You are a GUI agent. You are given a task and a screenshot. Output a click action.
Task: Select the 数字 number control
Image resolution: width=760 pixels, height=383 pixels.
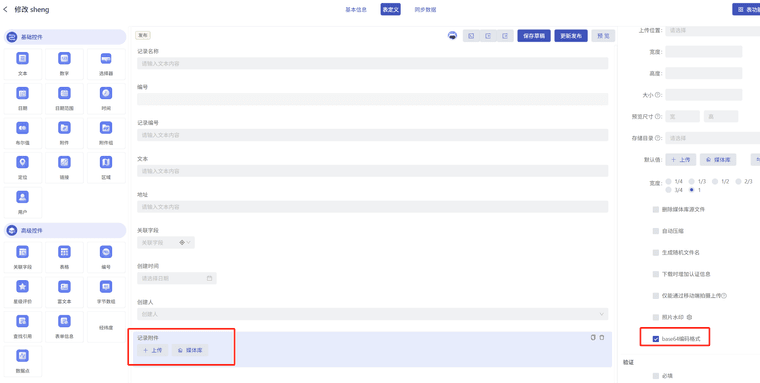tap(64, 64)
